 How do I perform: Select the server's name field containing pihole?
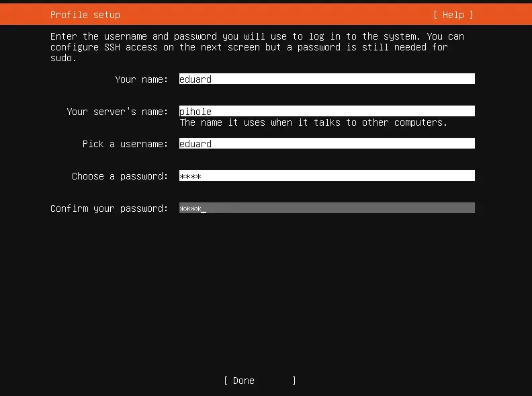[326, 112]
